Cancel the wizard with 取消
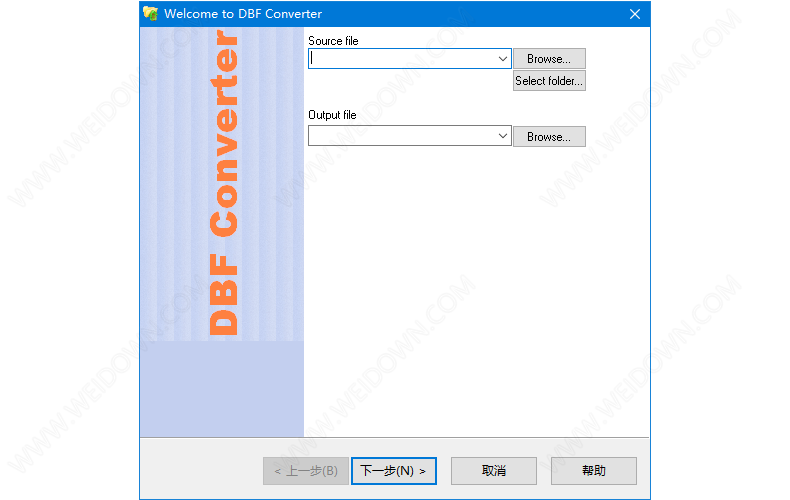The image size is (790, 500). point(494,471)
